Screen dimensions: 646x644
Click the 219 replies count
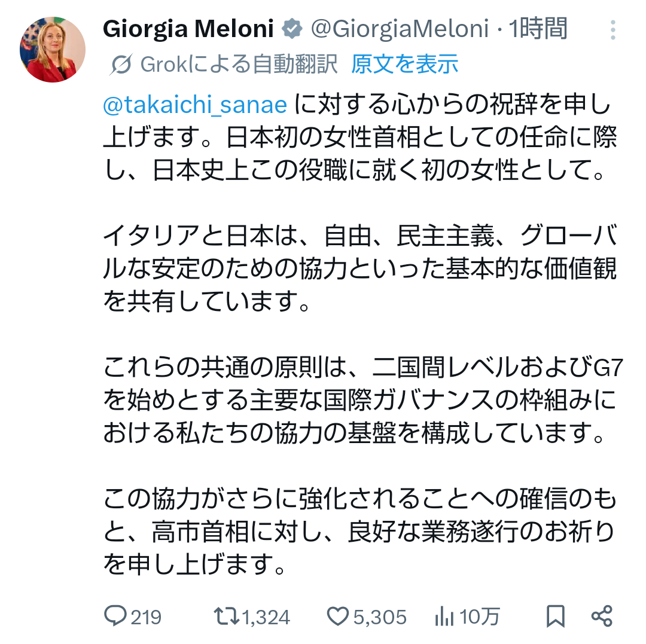point(146,616)
